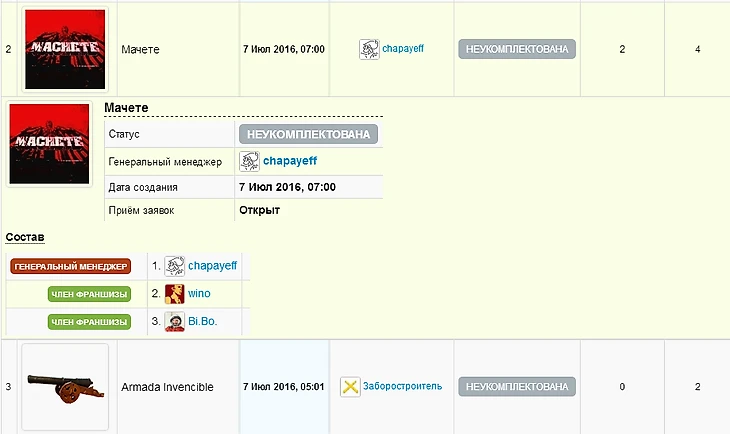The width and height of the screenshot is (730, 434).
Task: Open Bi.Bo. profile link
Action: click(203, 321)
